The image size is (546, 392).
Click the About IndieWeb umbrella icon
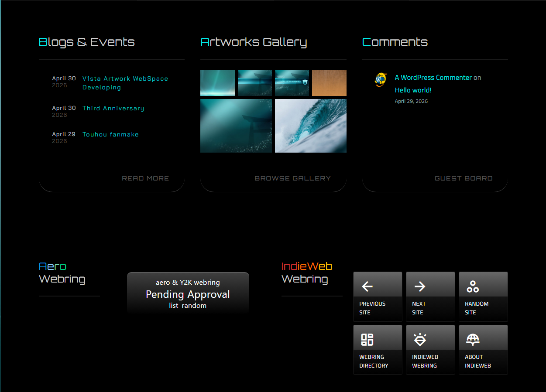point(473,340)
